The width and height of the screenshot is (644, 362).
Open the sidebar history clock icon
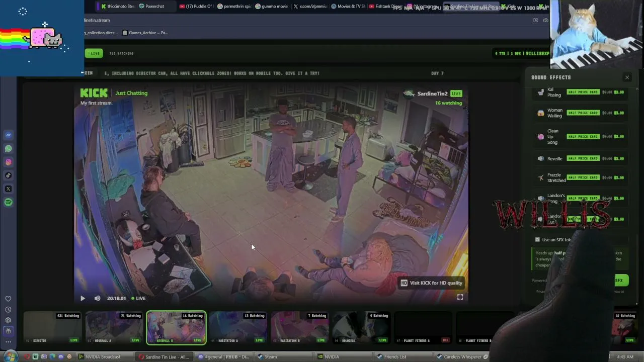click(x=8, y=310)
